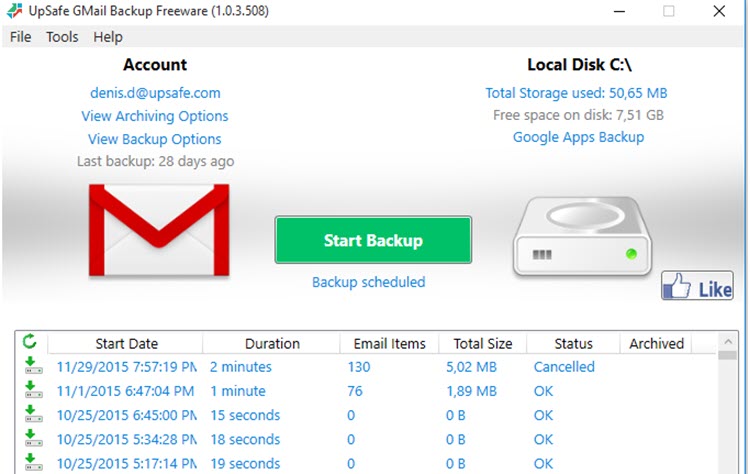Click the Backup scheduled link

368,282
